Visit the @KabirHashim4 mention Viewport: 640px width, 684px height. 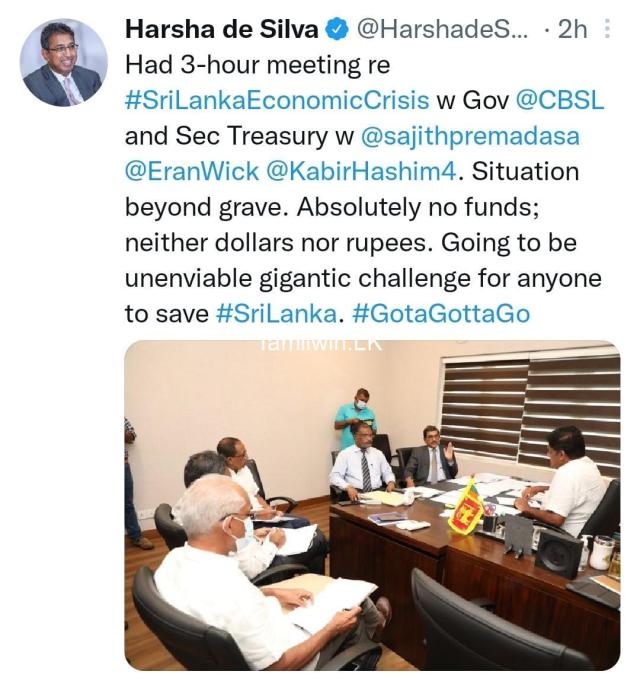(x=361, y=171)
